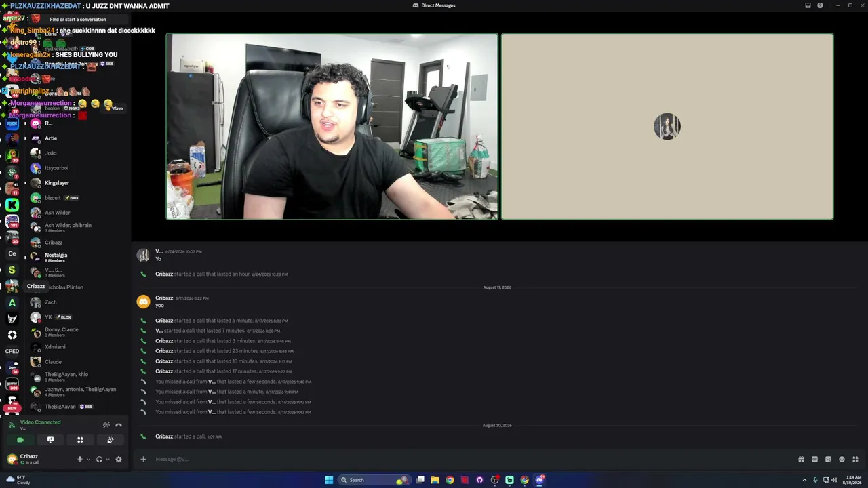868x488 pixels.
Task: Turn off camera in voice panel
Action: (20, 440)
